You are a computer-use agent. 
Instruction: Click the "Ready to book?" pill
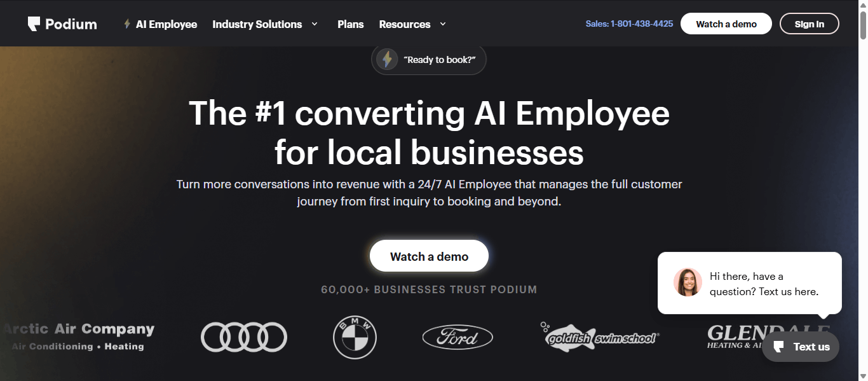[x=429, y=60]
